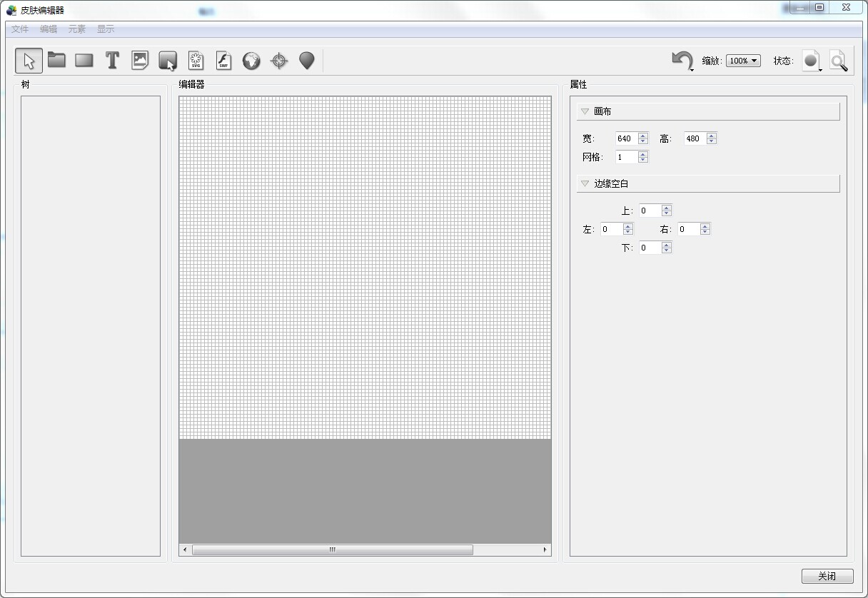
Task: Decrease 上 top margin with down arrow
Action: [x=667, y=213]
